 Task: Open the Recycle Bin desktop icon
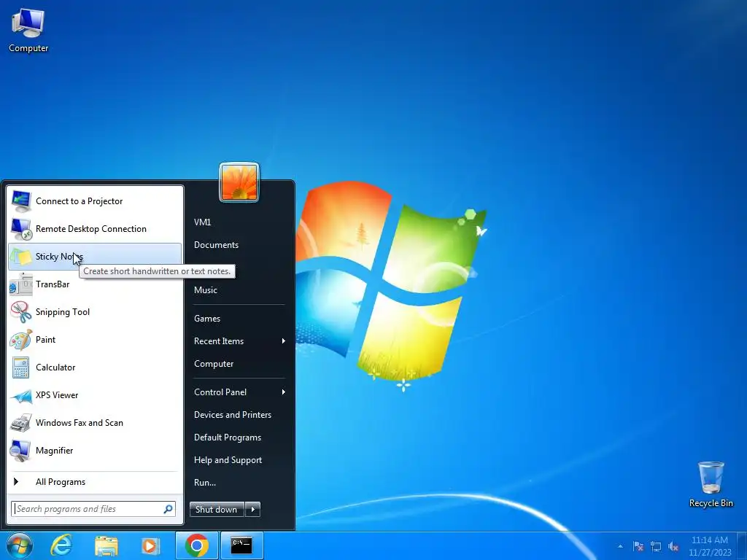(x=711, y=485)
